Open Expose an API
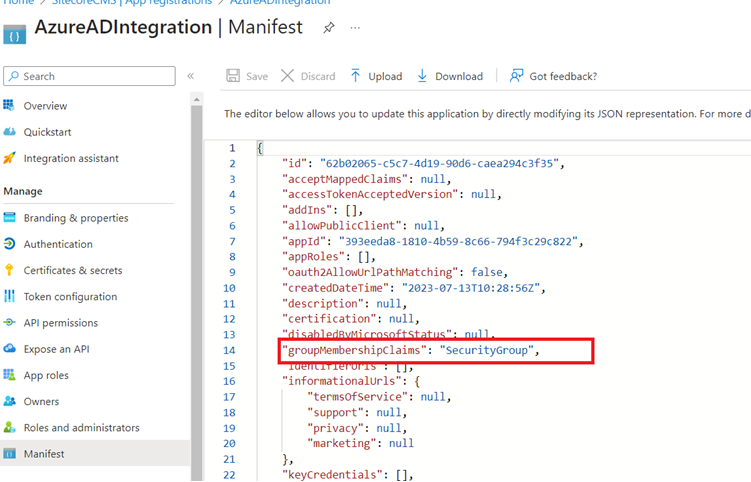Viewport: 751px width, 482px height. (x=57, y=349)
